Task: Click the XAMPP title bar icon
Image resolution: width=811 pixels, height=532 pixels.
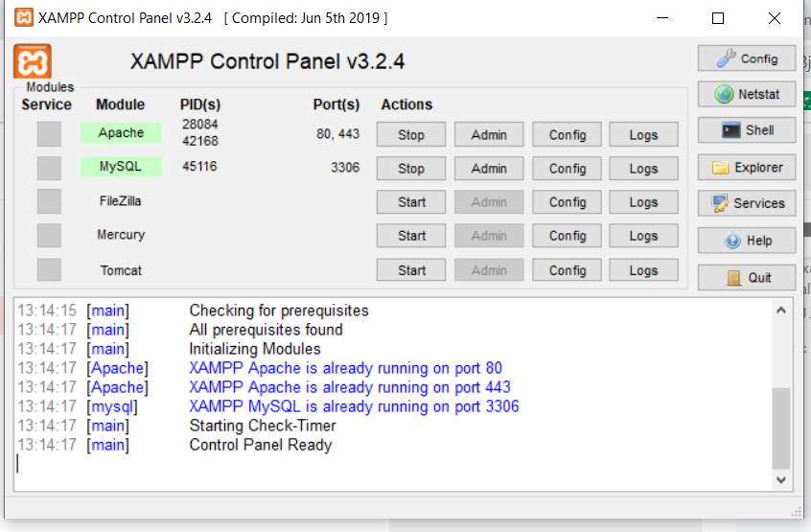Action: pyautogui.click(x=24, y=17)
